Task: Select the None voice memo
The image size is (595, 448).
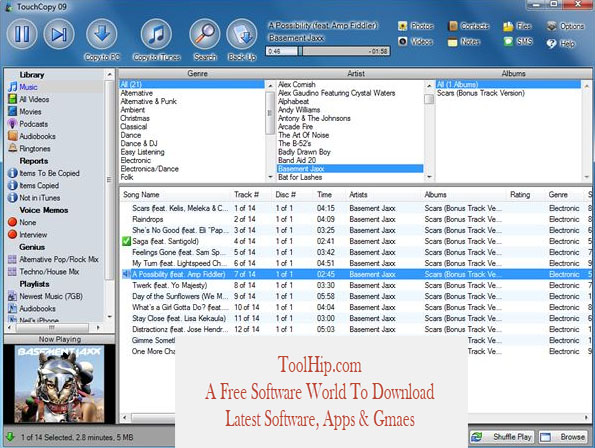Action: coord(22,222)
